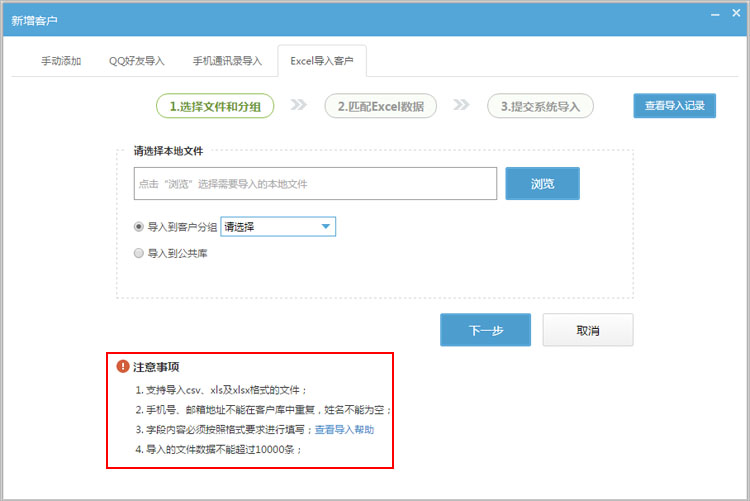The width and height of the screenshot is (750, 501).
Task: Click the 取消 button
Action: point(588,330)
